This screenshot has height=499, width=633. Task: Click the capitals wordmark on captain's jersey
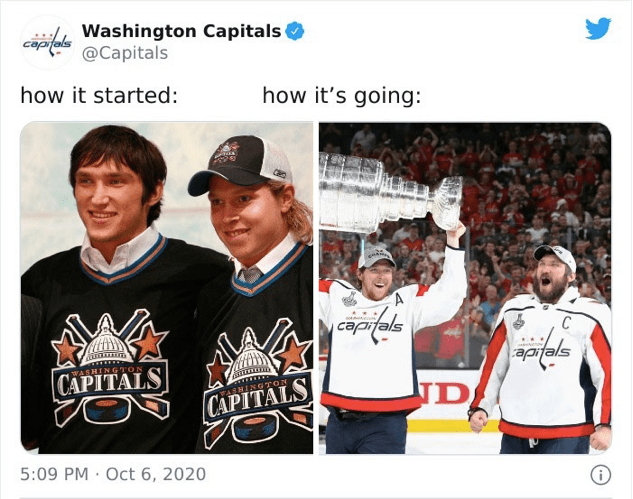(x=542, y=350)
